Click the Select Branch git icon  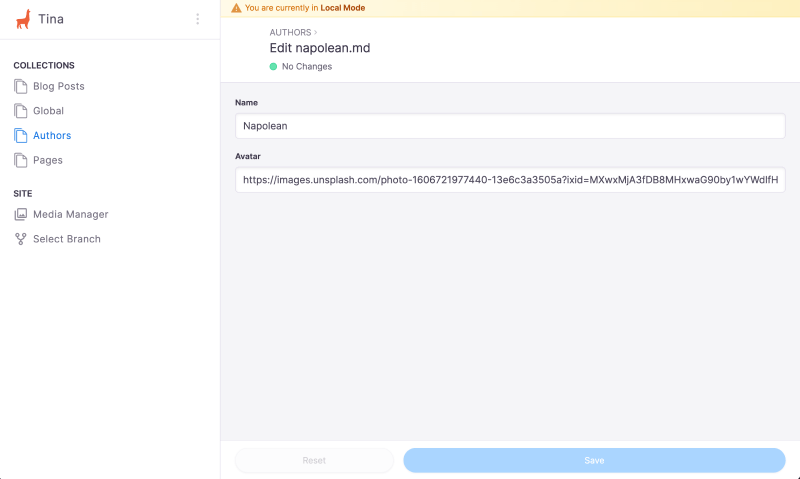[x=21, y=239]
